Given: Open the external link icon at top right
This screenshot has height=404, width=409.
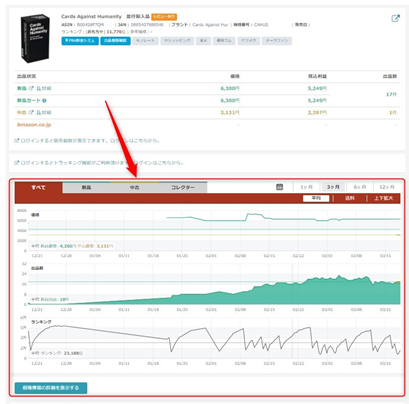Looking at the screenshot, I should (x=395, y=18).
